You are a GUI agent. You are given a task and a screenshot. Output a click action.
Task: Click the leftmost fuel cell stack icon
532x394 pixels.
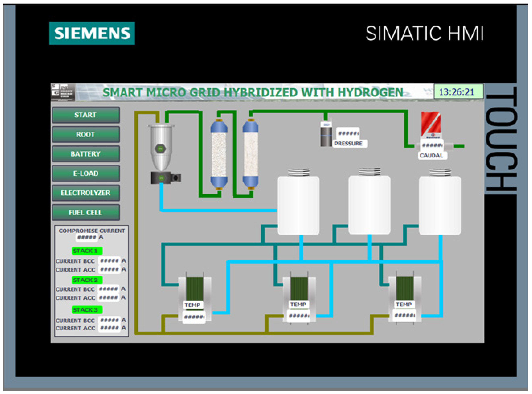coord(194,289)
